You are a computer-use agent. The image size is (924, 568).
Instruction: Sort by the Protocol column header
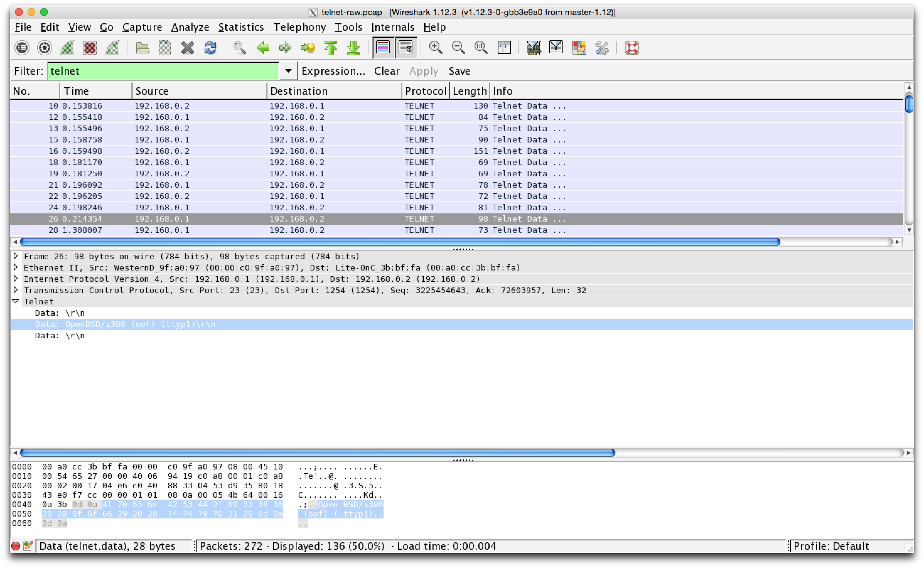pyautogui.click(x=426, y=91)
